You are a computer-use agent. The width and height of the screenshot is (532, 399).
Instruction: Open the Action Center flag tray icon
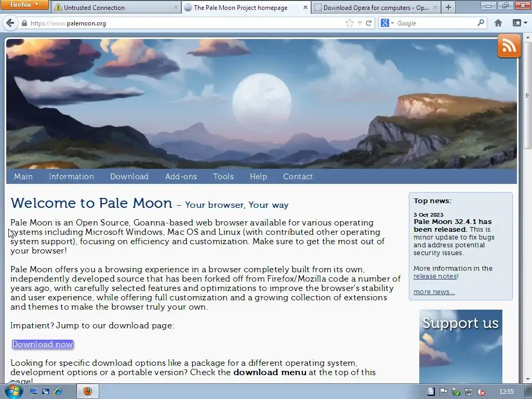(x=443, y=392)
